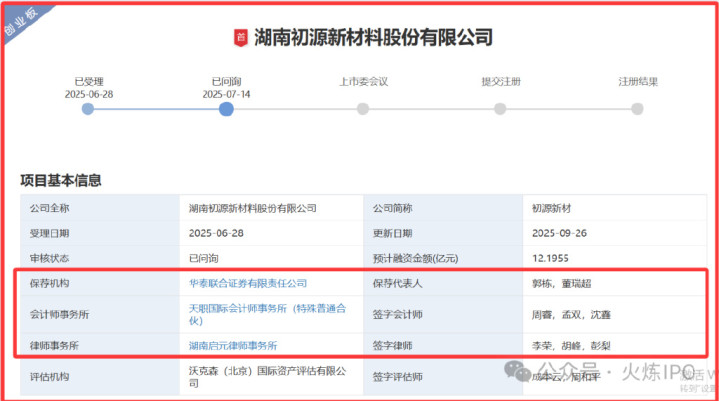This screenshot has height=401, width=719.
Task: Click the 保荐代表人 label cell
Action: click(443, 283)
